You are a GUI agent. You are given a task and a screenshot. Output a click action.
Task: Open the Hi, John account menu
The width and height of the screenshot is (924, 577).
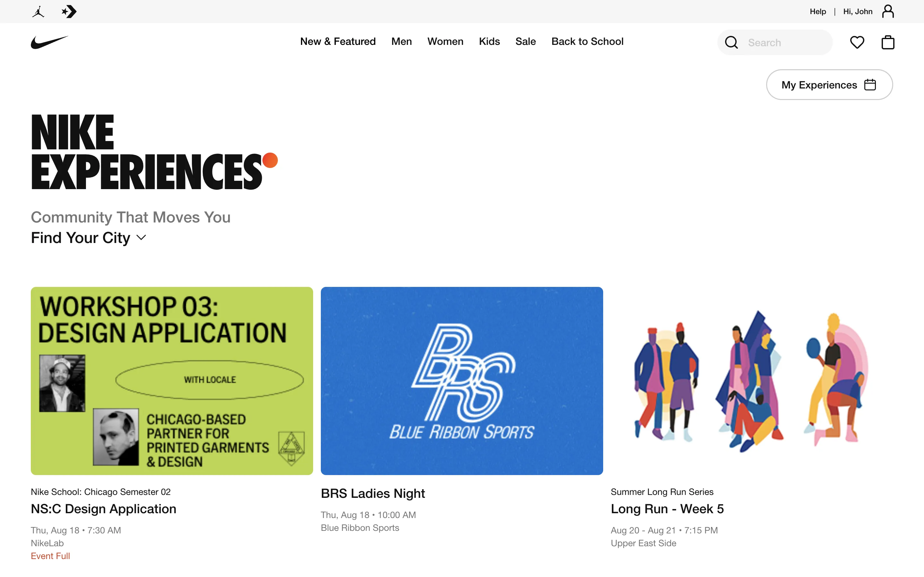pos(858,12)
